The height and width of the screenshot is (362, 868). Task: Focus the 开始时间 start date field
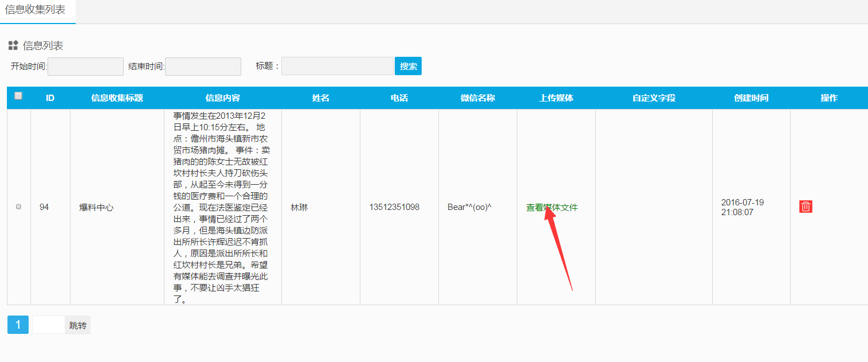pos(85,67)
